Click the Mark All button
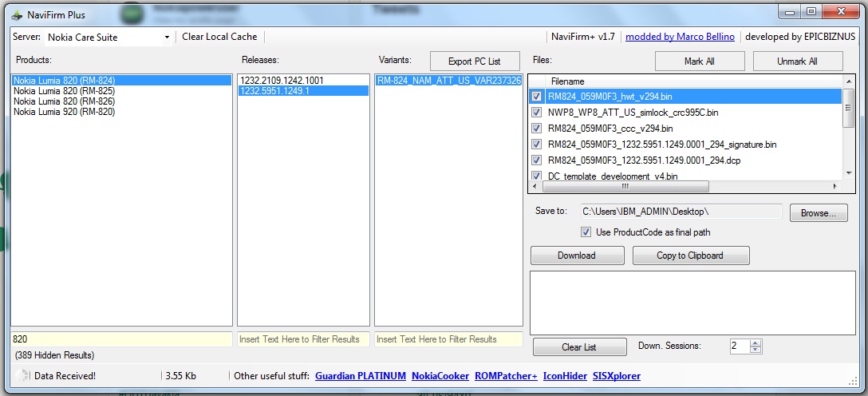The image size is (868, 396). coord(700,61)
